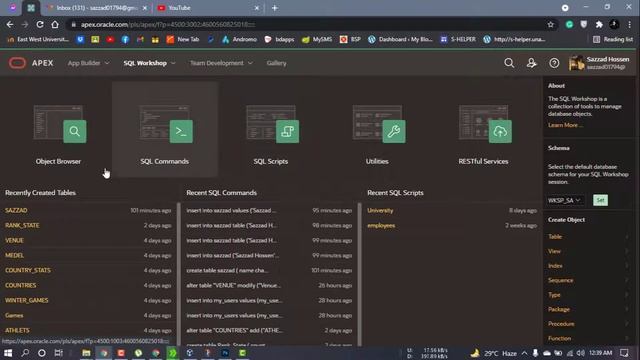
Task: Click the APEX logo oval icon
Action: click(17, 63)
